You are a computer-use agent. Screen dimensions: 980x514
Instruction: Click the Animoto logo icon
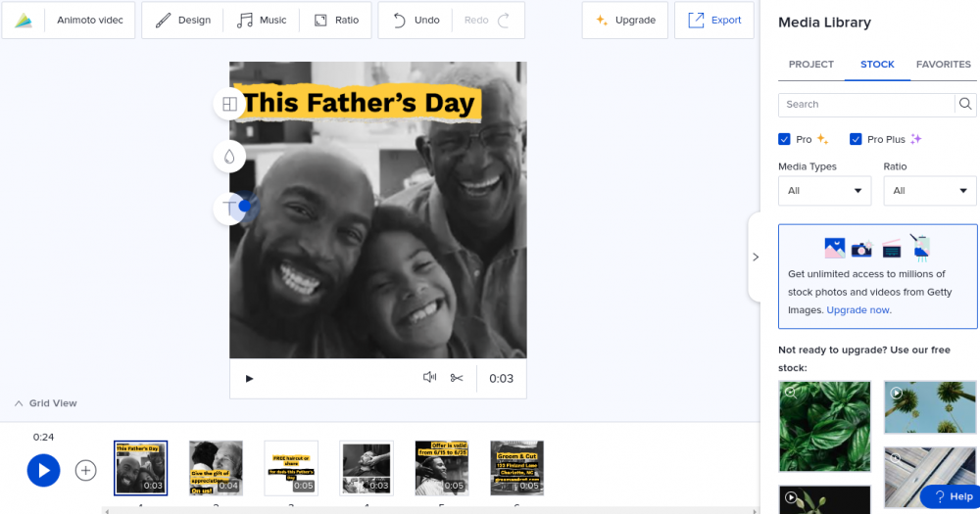[x=24, y=20]
